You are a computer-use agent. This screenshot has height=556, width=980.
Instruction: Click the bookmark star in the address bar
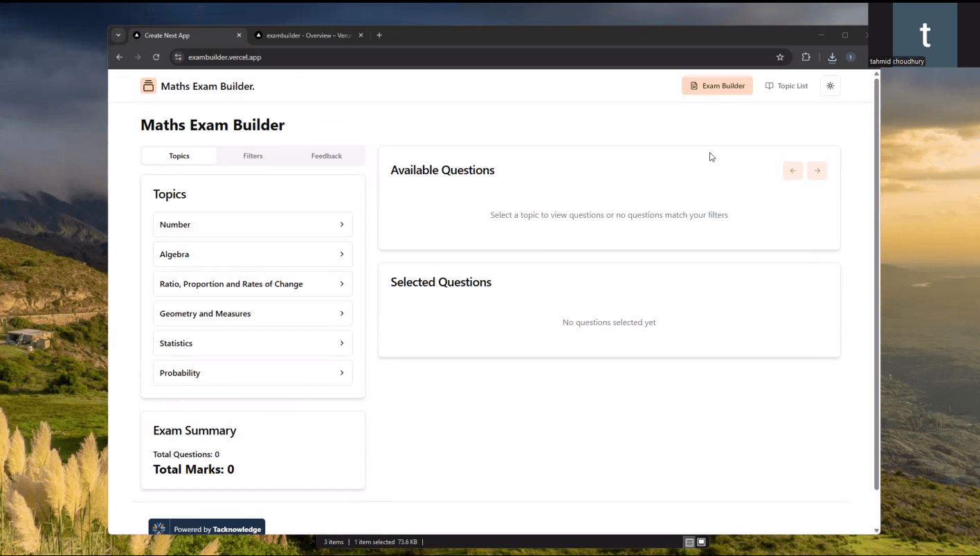click(x=780, y=57)
